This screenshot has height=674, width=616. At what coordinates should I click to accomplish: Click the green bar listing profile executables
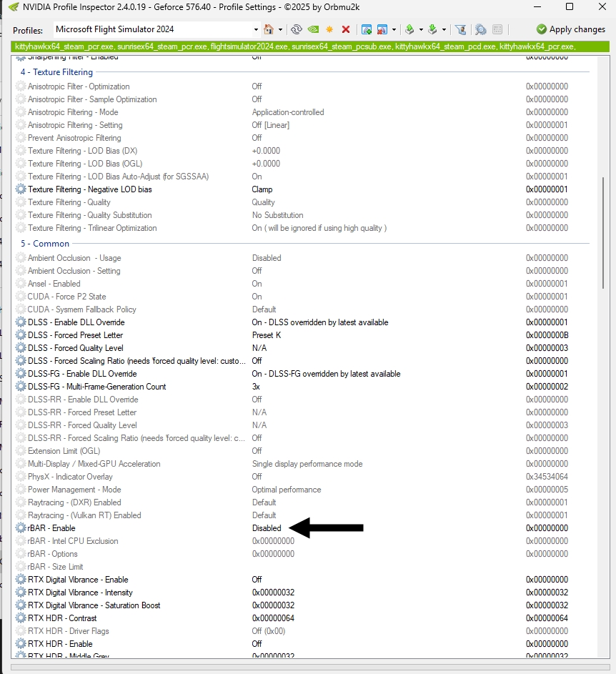[310, 46]
